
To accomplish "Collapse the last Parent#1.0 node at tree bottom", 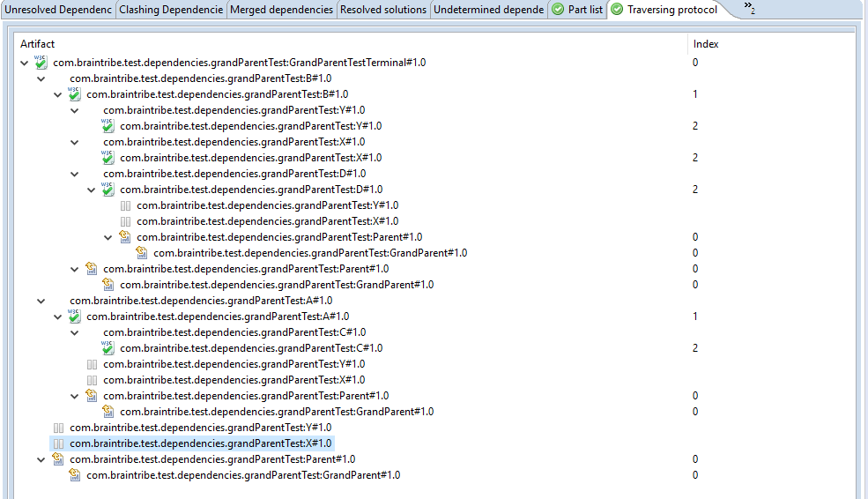I will coord(41,459).
